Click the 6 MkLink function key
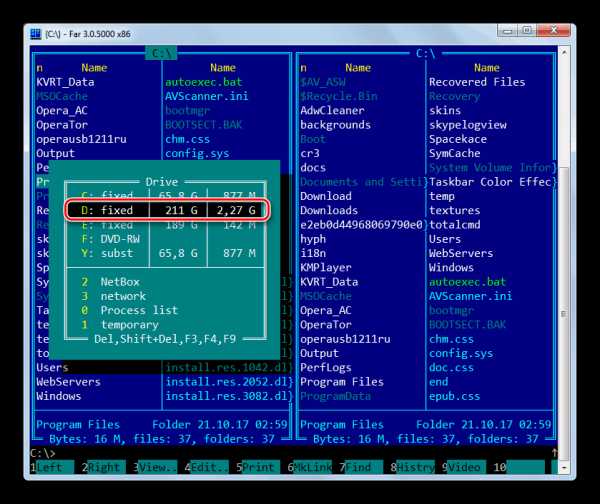Viewport: 600px width, 504px height. [x=310, y=467]
